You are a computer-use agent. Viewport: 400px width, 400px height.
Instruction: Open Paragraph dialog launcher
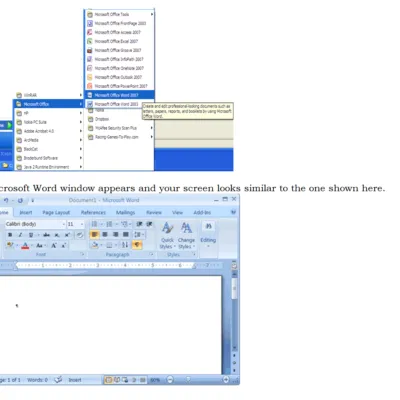[x=152, y=255]
